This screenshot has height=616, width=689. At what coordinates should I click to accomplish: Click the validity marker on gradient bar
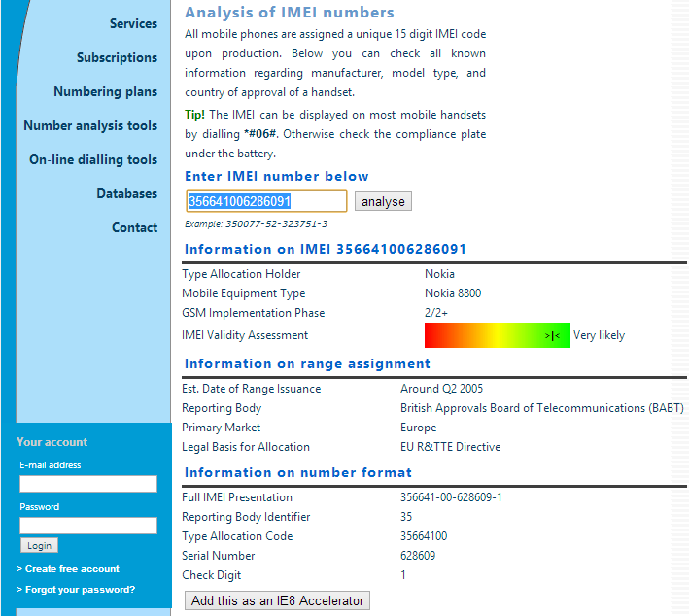click(552, 336)
